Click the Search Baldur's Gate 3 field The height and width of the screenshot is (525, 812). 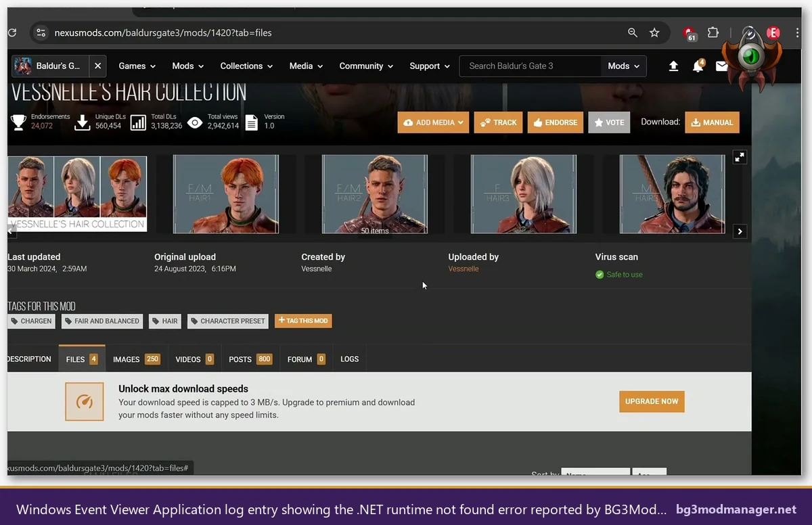coord(530,66)
